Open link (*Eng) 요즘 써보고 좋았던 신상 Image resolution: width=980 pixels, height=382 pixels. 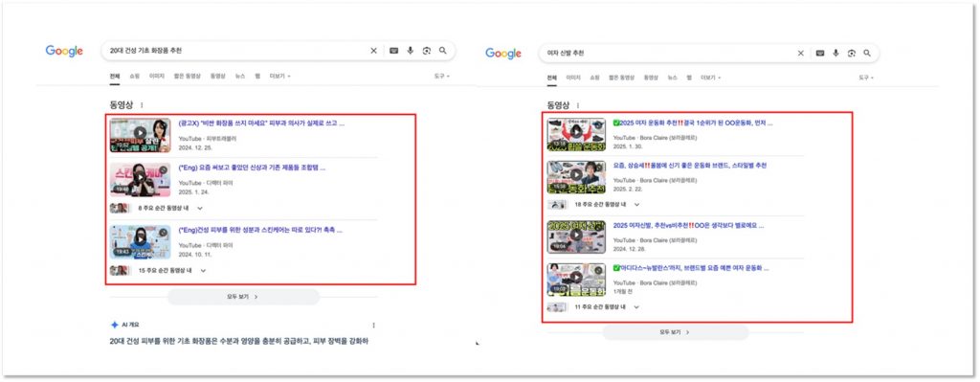click(x=252, y=168)
